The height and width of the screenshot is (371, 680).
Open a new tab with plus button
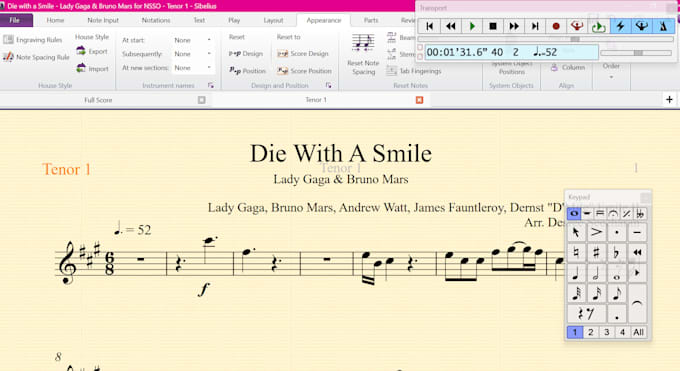tap(669, 100)
